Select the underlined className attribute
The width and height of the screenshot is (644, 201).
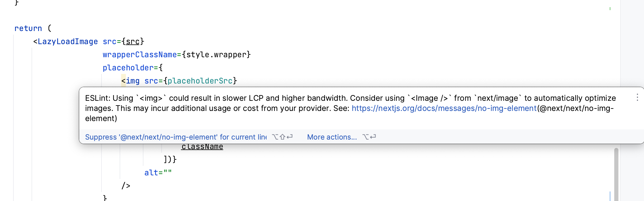click(x=202, y=146)
